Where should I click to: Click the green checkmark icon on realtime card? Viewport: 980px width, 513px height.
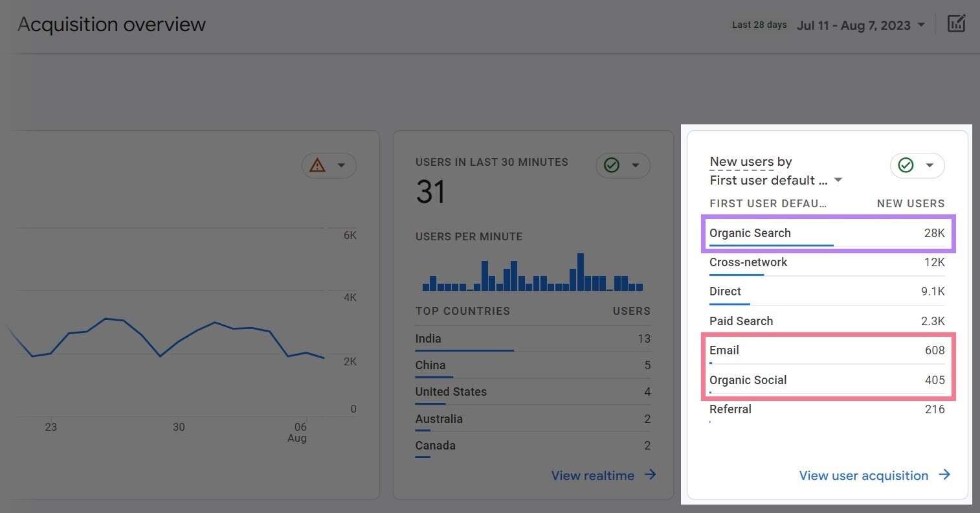(611, 165)
